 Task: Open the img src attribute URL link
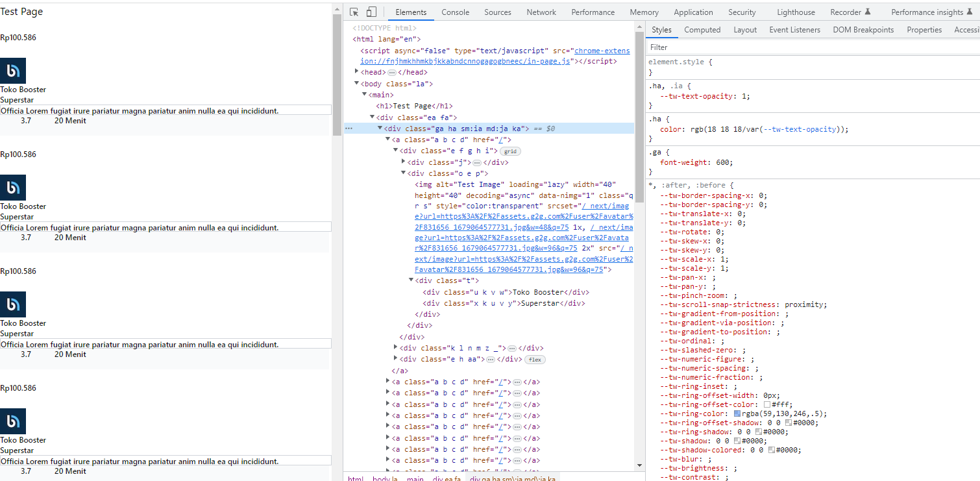pyautogui.click(x=524, y=258)
